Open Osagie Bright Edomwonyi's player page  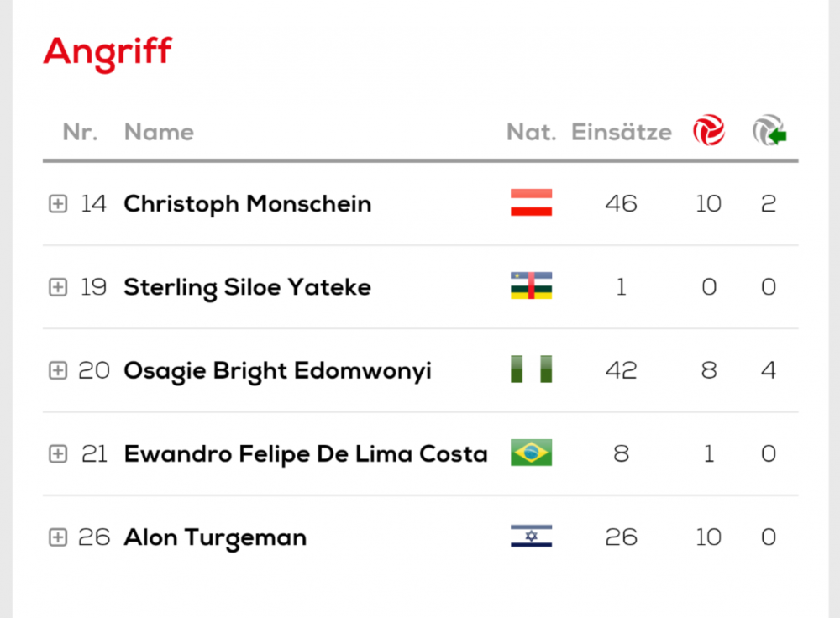[x=277, y=372]
